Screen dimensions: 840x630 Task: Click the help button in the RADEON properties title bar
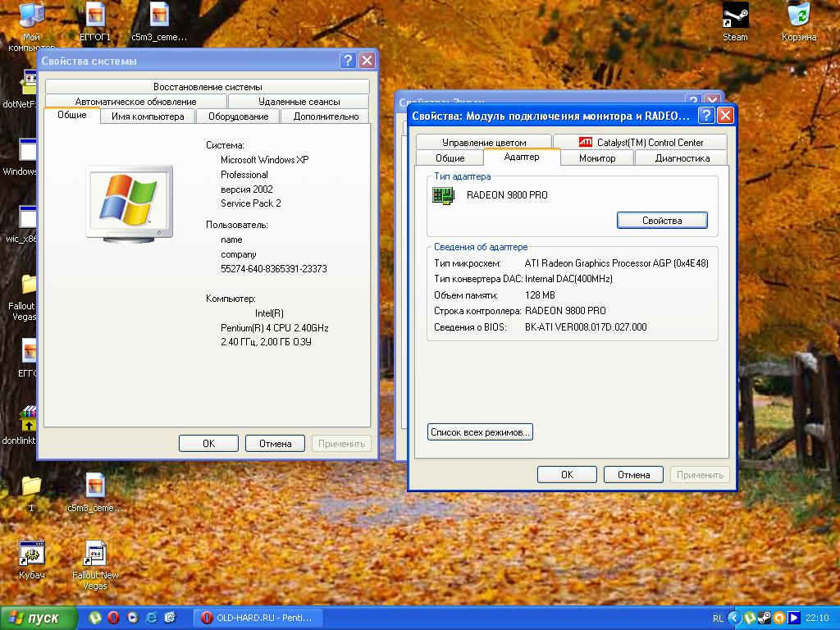pyautogui.click(x=706, y=115)
